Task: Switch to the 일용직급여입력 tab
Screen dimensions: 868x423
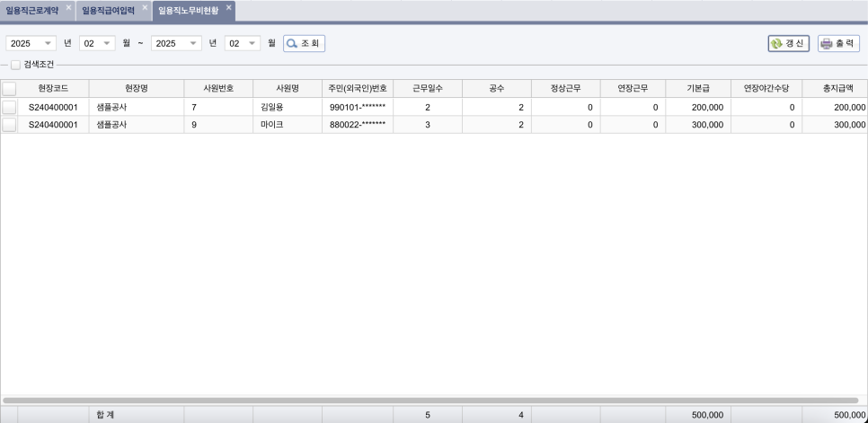Action: tap(108, 11)
